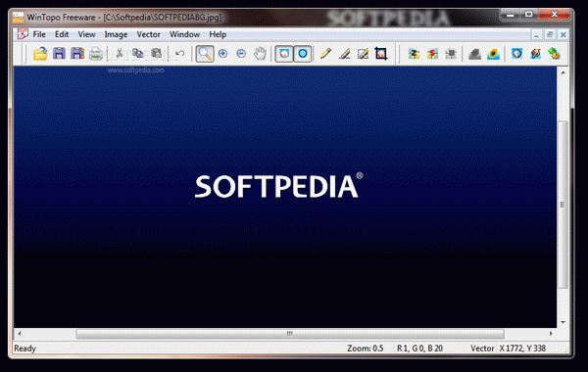
Task: Open the File menu
Action: (x=39, y=34)
